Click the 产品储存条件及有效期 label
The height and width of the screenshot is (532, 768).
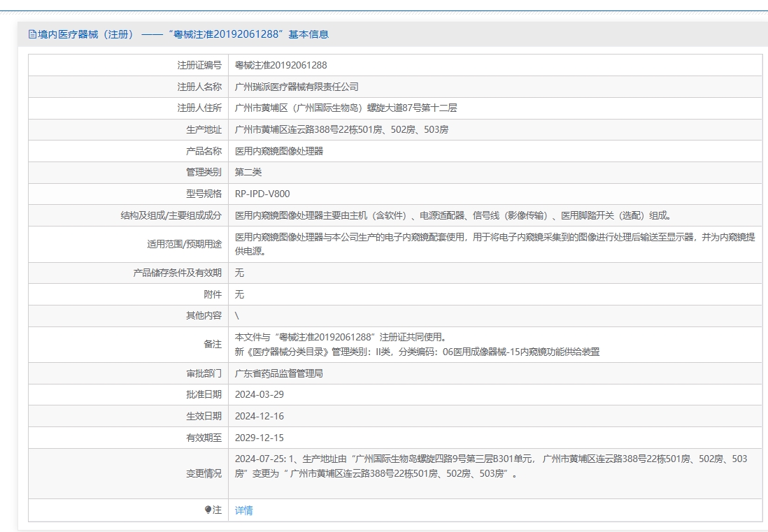point(177,273)
